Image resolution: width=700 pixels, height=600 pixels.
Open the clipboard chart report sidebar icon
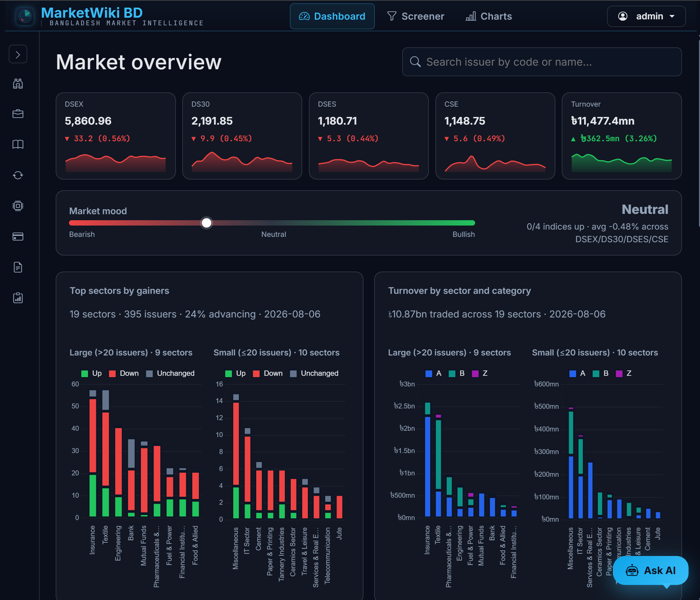pyautogui.click(x=18, y=298)
